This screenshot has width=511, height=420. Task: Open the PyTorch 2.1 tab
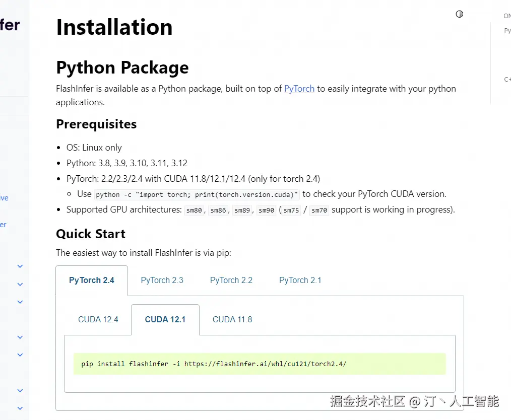click(300, 281)
